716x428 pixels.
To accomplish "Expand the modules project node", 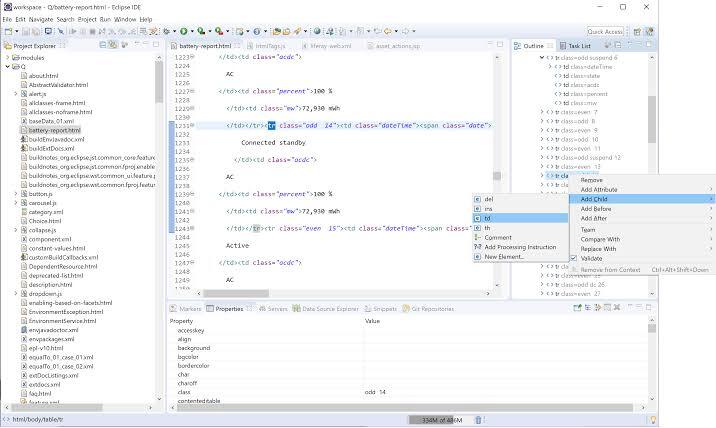I will pyautogui.click(x=7, y=58).
